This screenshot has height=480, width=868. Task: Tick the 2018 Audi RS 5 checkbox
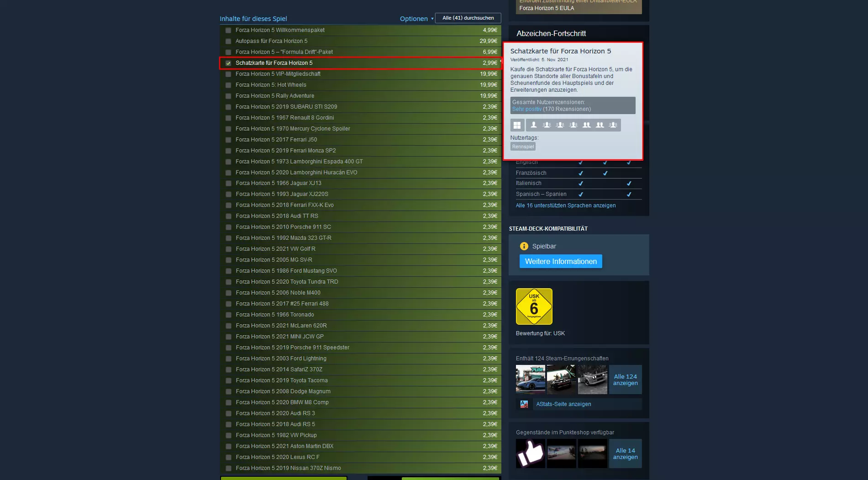228,424
